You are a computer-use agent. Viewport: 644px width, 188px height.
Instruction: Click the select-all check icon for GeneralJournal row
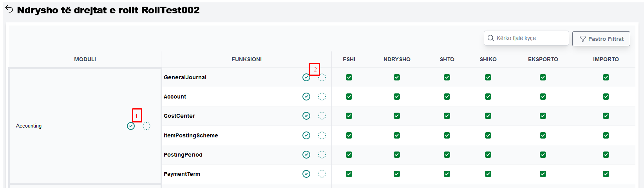tap(306, 77)
